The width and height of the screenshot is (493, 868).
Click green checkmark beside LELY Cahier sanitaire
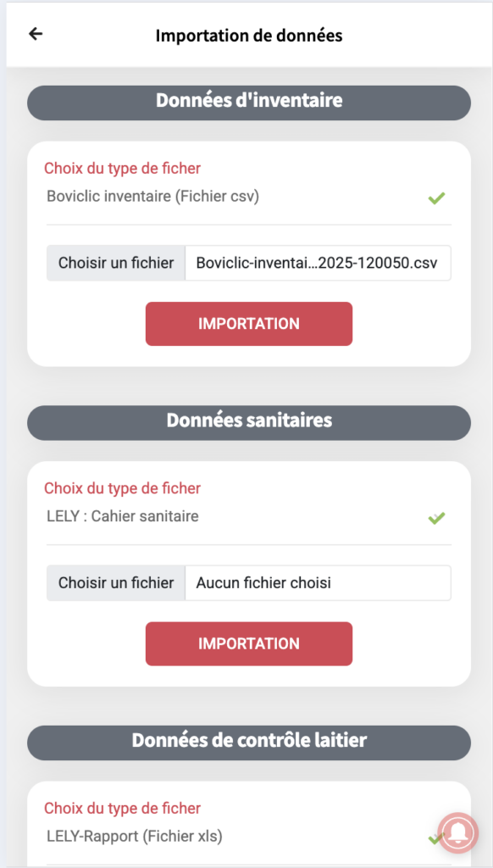(436, 518)
